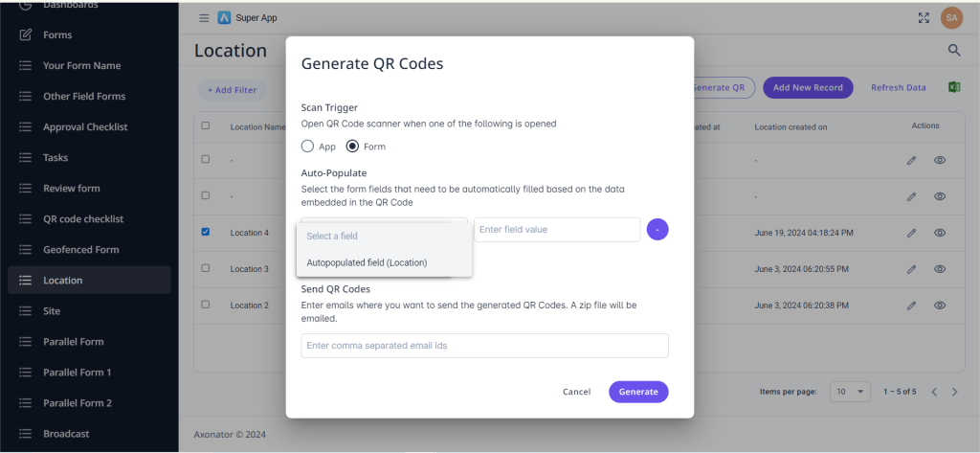
Task: Click the Generate button
Action: (x=638, y=392)
